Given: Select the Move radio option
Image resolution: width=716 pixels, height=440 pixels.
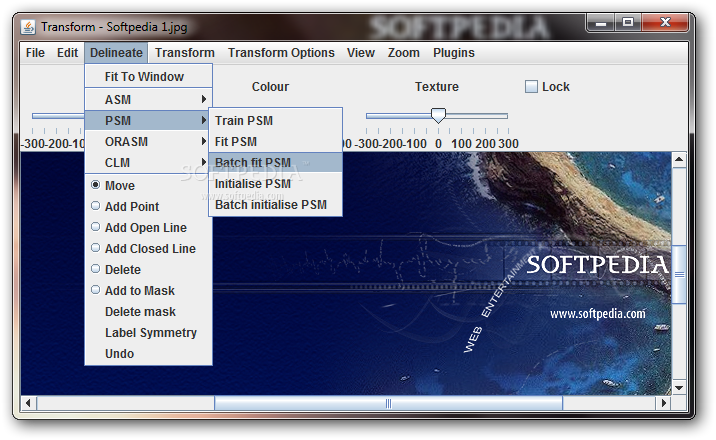Looking at the screenshot, I should (x=148, y=185).
